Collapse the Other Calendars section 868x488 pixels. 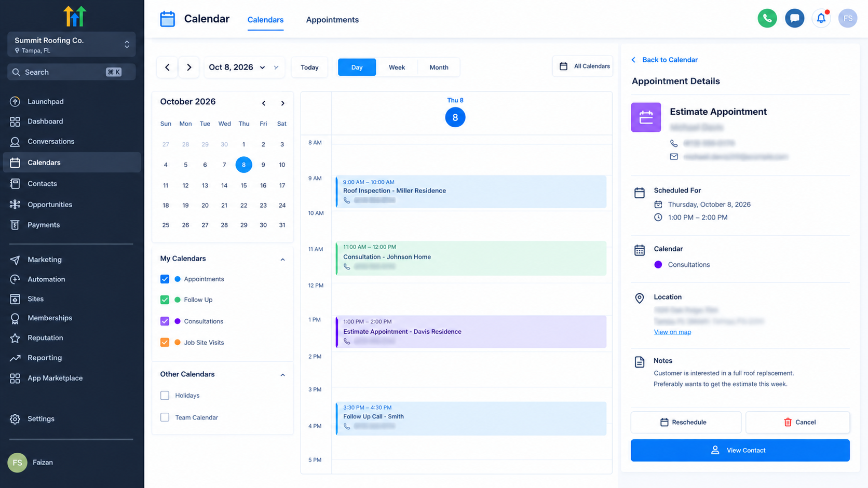(282, 375)
